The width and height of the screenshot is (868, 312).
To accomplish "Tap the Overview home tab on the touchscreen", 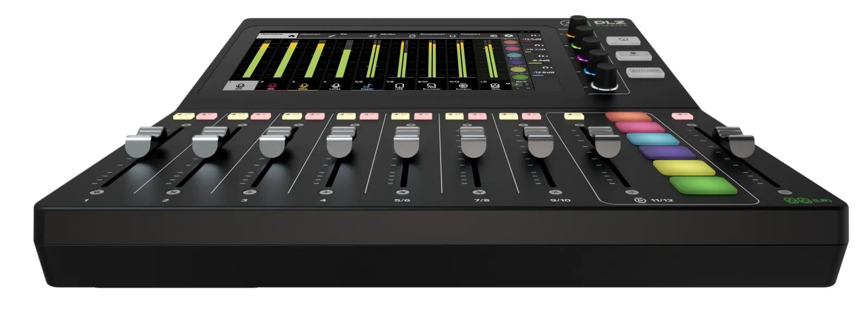I will pyautogui.click(x=278, y=35).
